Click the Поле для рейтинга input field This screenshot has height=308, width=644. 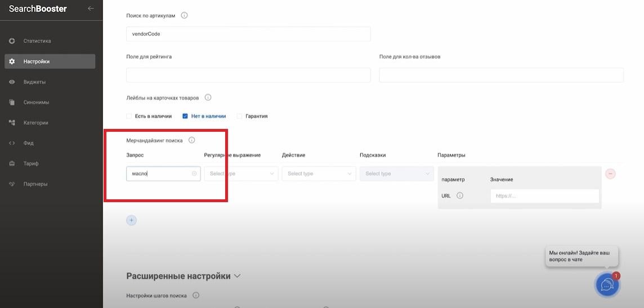248,75
